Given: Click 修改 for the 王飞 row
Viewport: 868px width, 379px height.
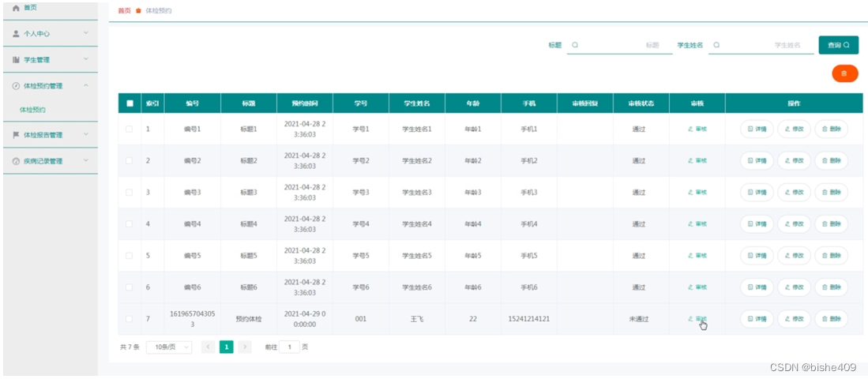Looking at the screenshot, I should coord(794,319).
